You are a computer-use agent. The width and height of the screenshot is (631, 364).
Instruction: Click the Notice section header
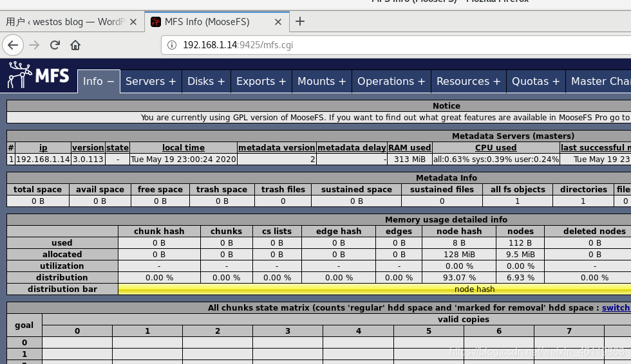(446, 105)
